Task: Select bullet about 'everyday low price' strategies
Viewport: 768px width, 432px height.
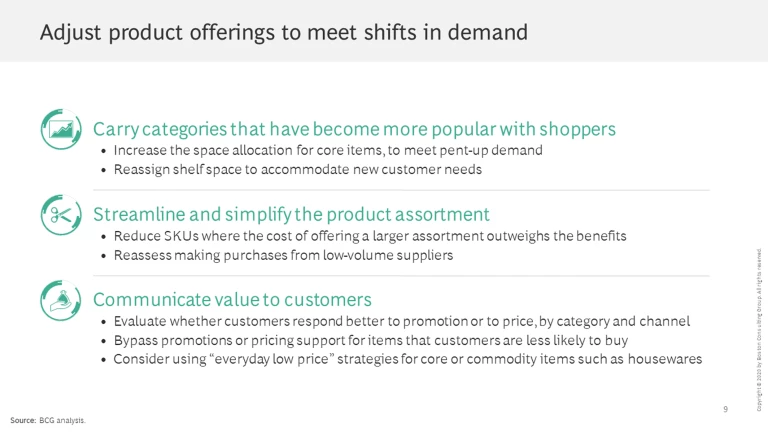Action: (408, 359)
